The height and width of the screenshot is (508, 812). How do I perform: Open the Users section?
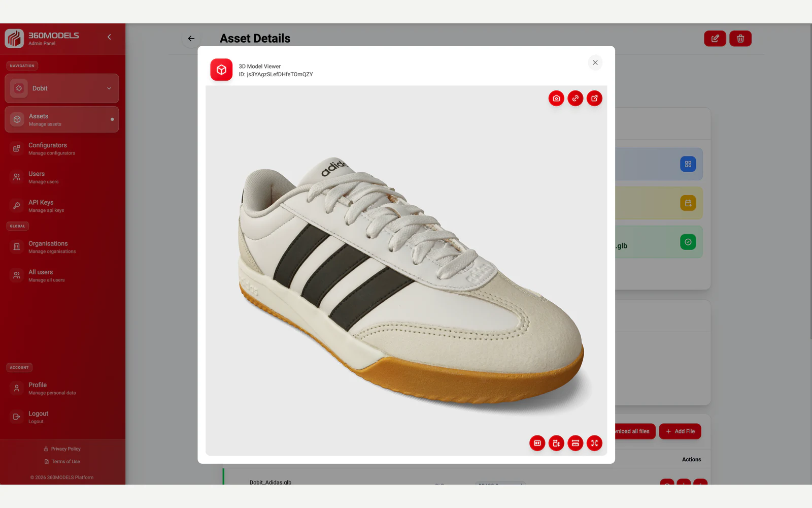click(x=62, y=177)
